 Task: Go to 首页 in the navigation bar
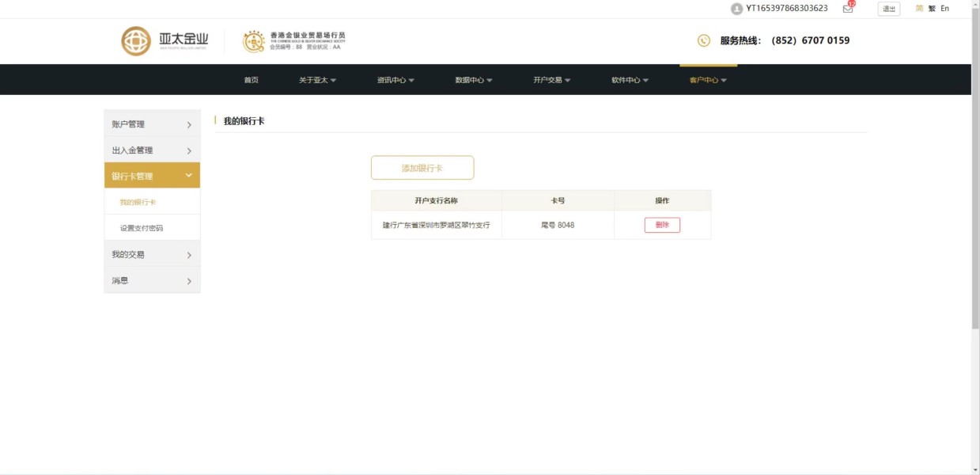(251, 80)
